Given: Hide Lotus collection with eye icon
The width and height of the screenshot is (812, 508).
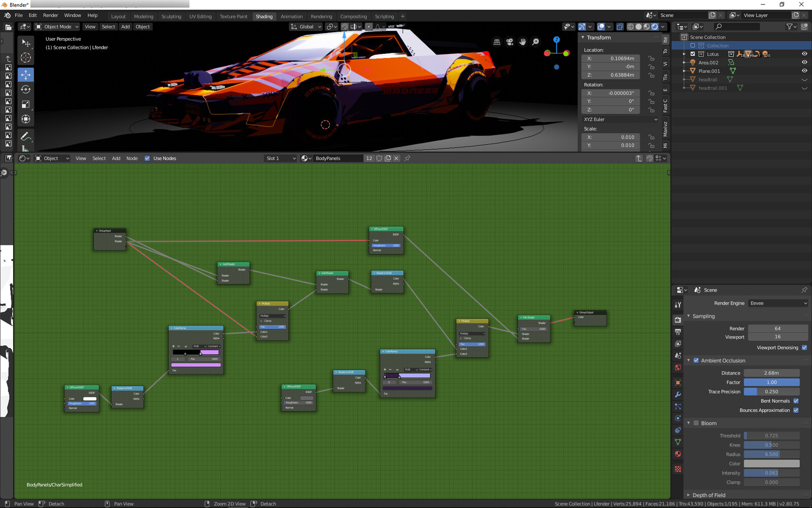Looking at the screenshot, I should (x=804, y=54).
